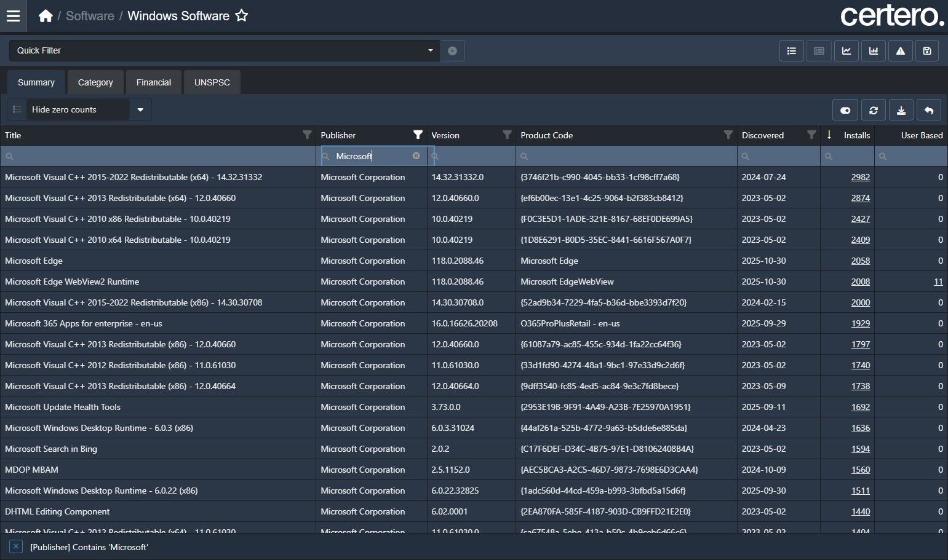Open the Publisher column filter menu
This screenshot has height=560, width=948.
pos(418,135)
